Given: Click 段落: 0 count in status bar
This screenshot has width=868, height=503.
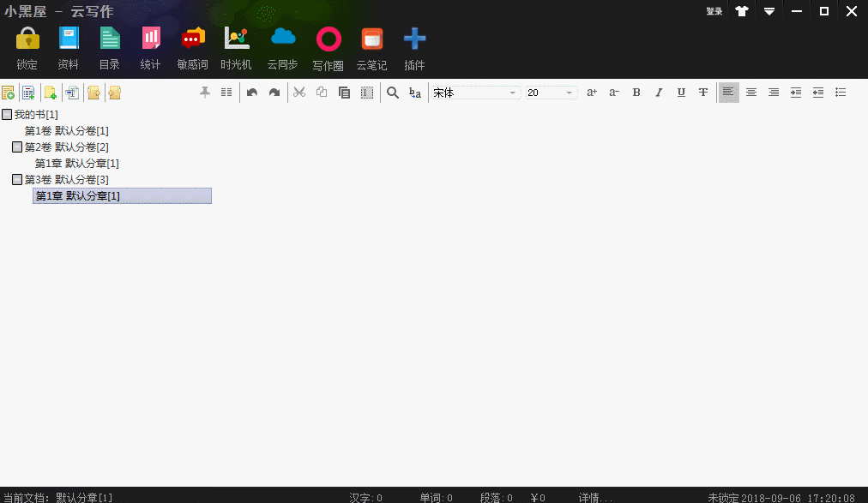Looking at the screenshot, I should click(x=496, y=498).
